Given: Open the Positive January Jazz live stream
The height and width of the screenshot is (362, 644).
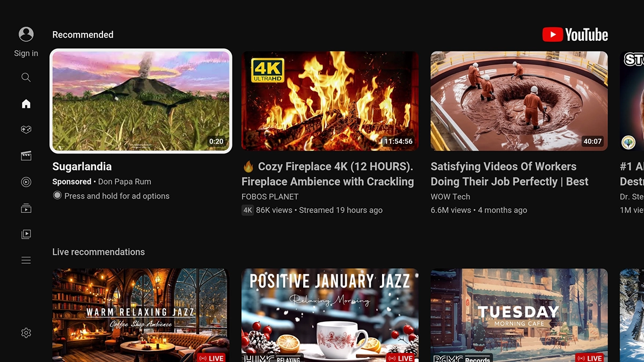Looking at the screenshot, I should 330,315.
